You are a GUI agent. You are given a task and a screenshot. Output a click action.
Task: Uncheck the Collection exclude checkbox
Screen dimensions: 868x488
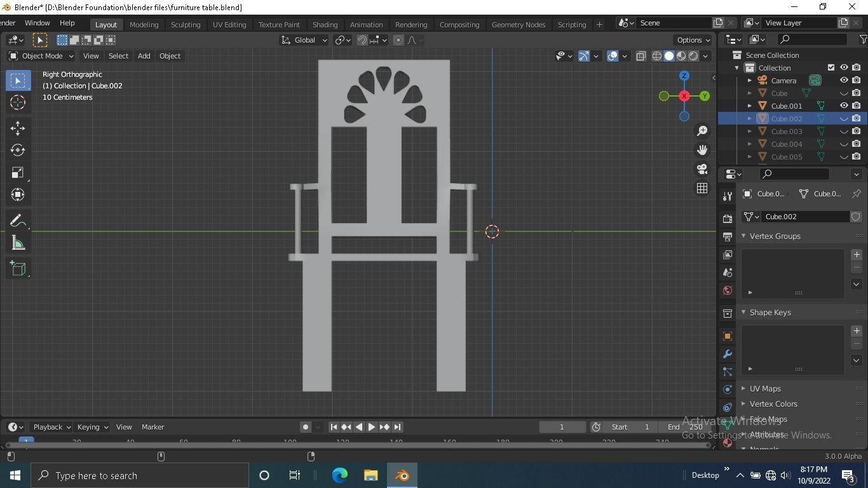[831, 67]
